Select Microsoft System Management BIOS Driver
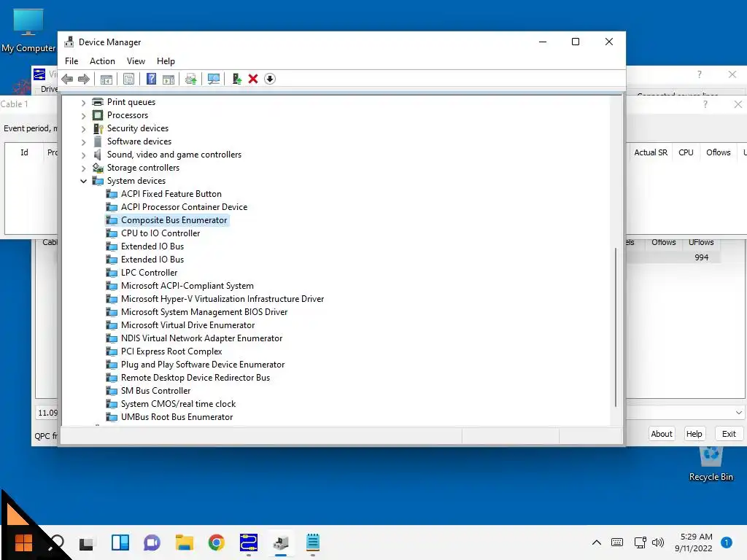This screenshot has width=747, height=560. [204, 312]
